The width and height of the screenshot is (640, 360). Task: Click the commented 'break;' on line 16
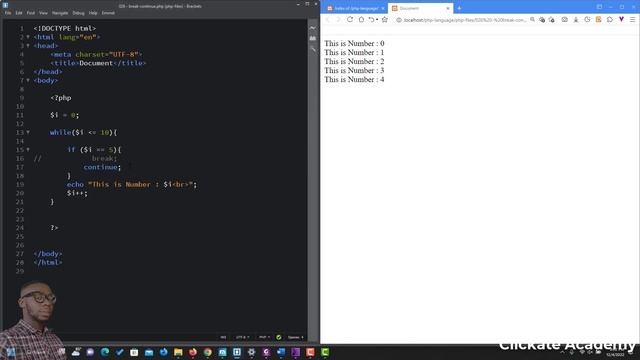pos(104,158)
